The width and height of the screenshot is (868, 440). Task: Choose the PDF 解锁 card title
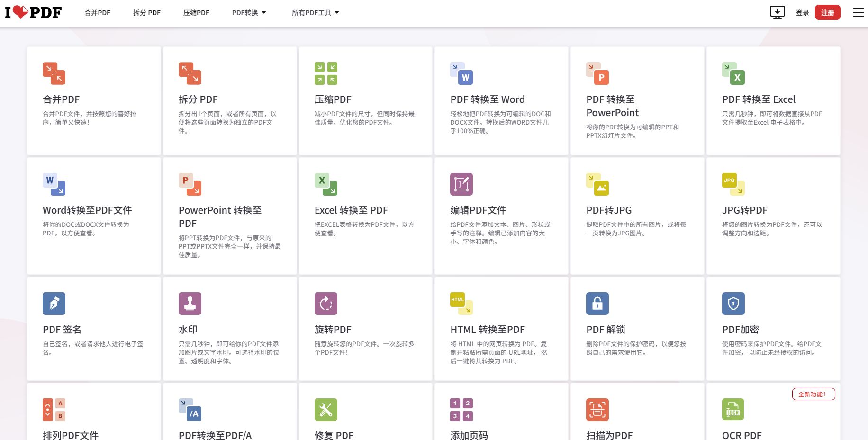[x=606, y=330]
